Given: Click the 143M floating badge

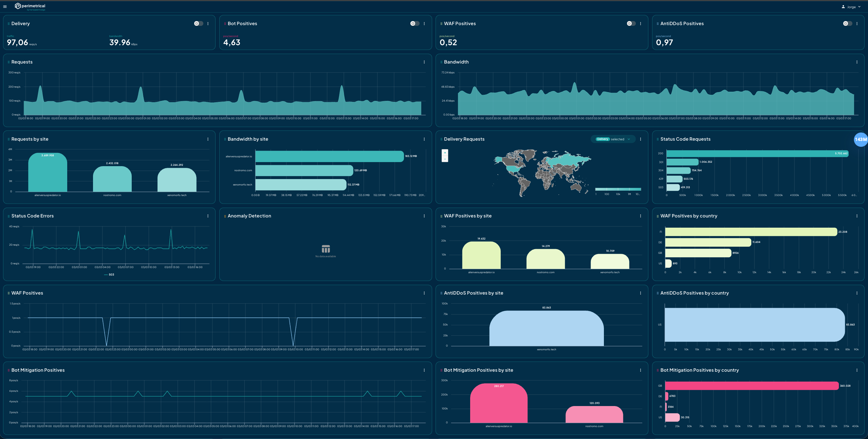Looking at the screenshot, I should [x=861, y=139].
